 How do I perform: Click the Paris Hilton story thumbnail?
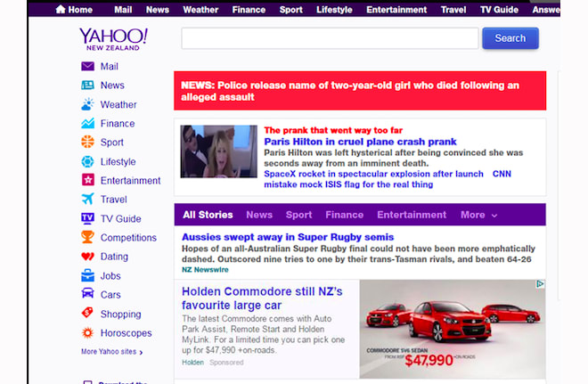click(218, 151)
